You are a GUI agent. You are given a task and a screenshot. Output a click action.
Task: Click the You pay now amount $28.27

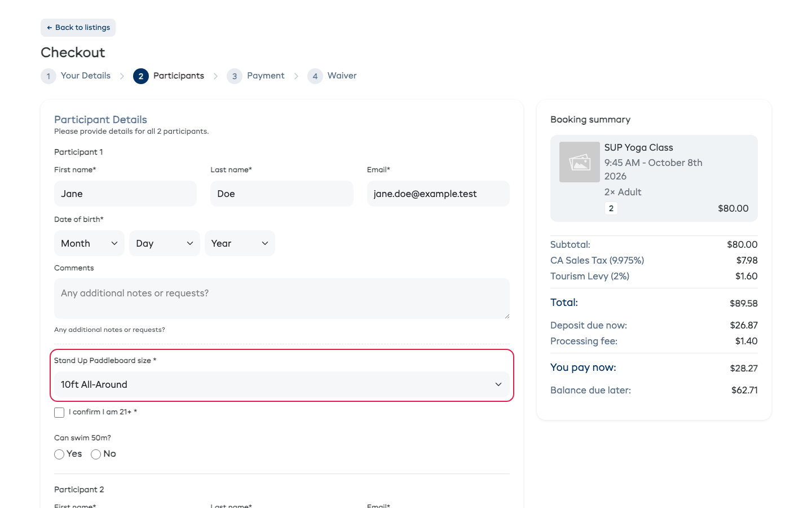pos(744,369)
